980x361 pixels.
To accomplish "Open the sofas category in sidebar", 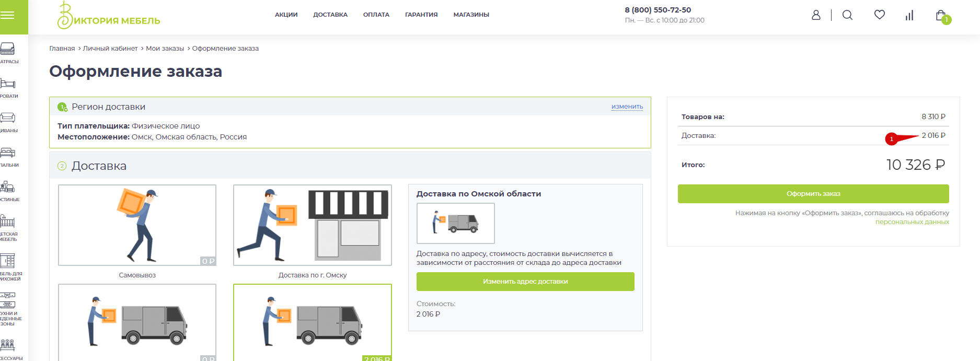I will click(8, 122).
